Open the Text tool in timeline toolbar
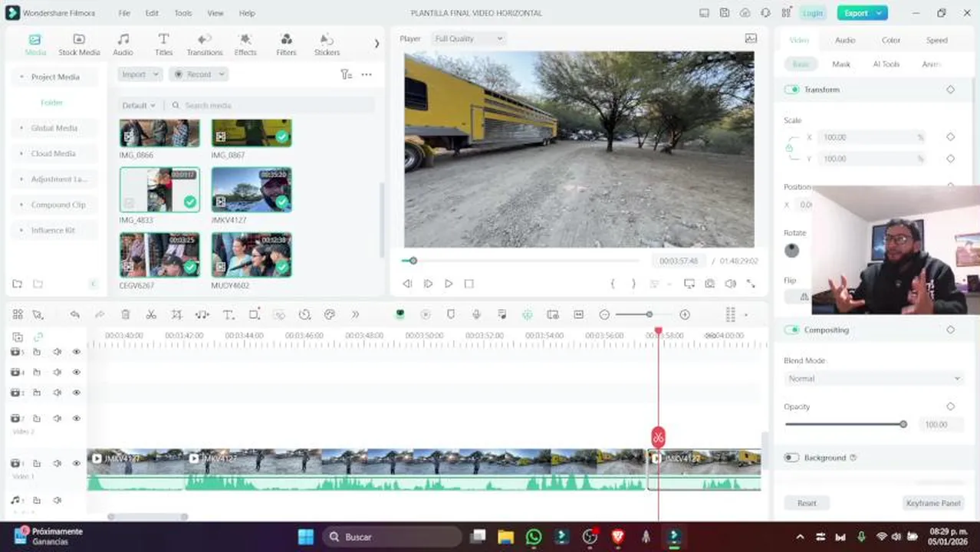 coord(229,314)
